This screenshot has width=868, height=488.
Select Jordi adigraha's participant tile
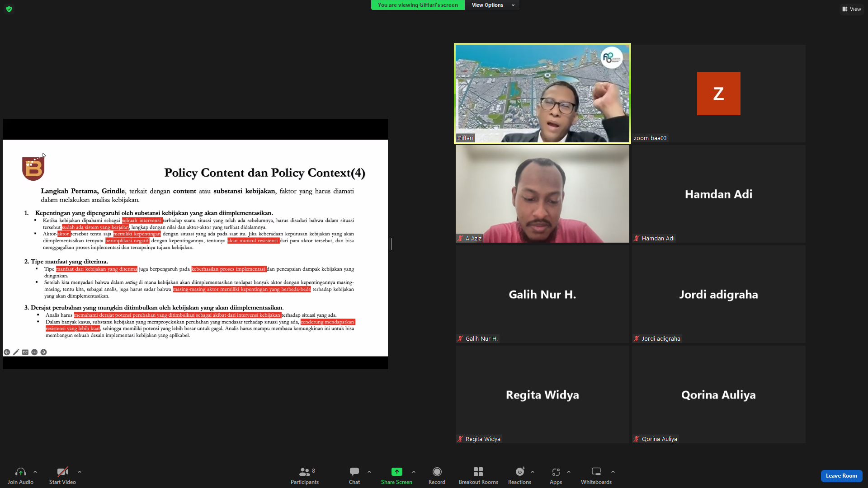point(719,294)
